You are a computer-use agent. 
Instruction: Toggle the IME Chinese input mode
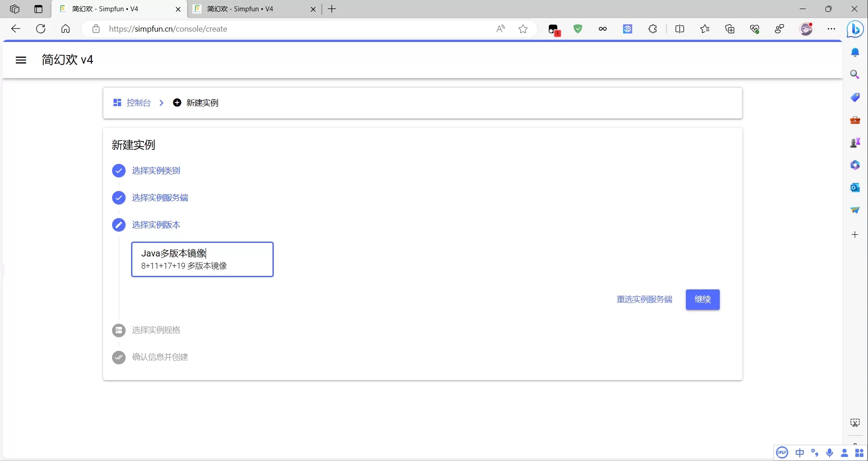(x=799, y=453)
